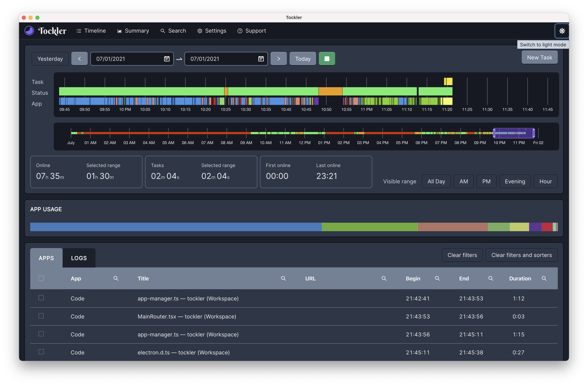Switch to the LOGS tab
Screen dimensions: 588x386
click(79, 258)
